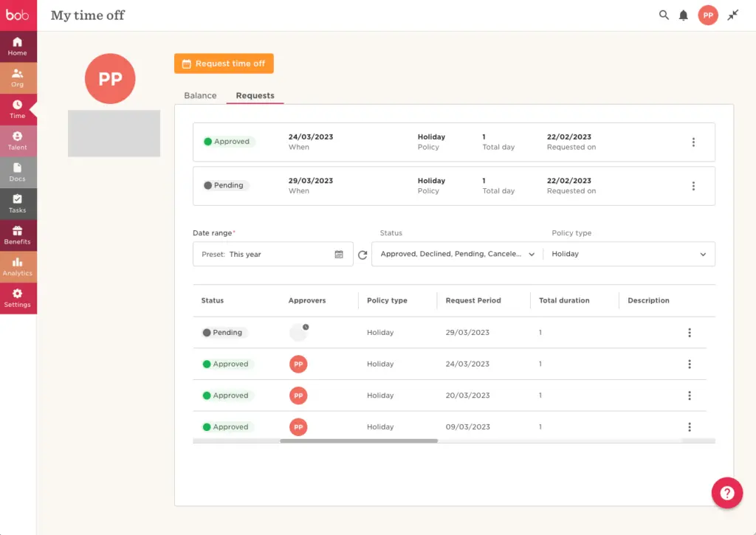The height and width of the screenshot is (535, 756).
Task: Click Approved badge in 09/03/2023 row
Action: 226,427
